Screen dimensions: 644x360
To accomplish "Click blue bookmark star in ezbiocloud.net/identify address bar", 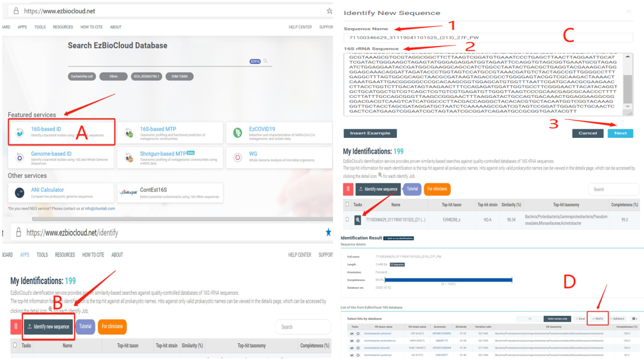I will point(328,232).
